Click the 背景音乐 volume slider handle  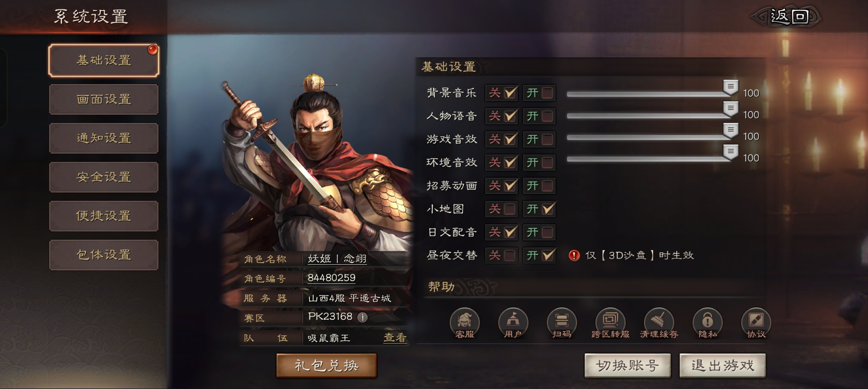pos(731,87)
